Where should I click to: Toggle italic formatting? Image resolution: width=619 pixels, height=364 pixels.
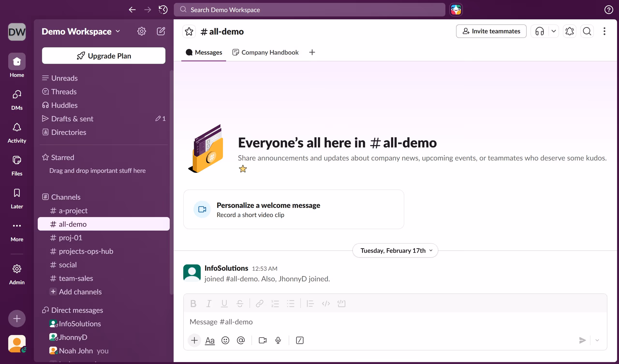coord(209,304)
